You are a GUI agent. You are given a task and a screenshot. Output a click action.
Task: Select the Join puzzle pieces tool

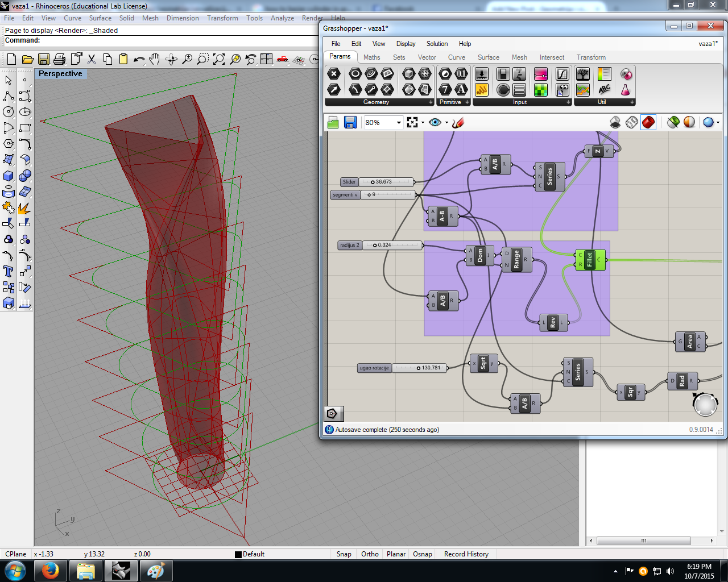point(8,208)
